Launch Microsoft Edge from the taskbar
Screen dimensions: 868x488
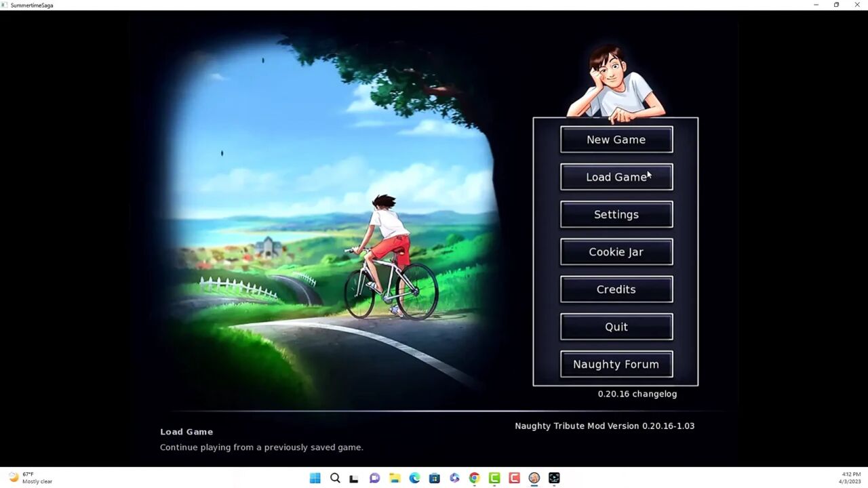tap(414, 478)
